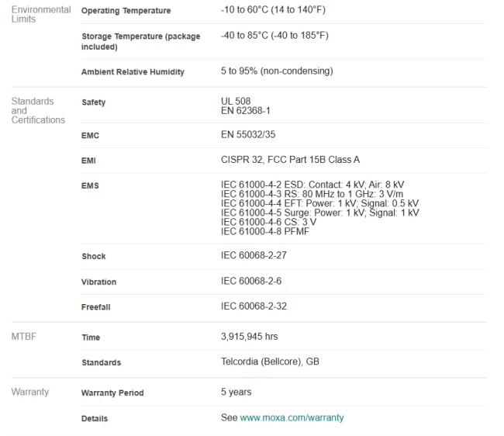
Task: Click the Operating Temperature label
Action: (x=126, y=11)
